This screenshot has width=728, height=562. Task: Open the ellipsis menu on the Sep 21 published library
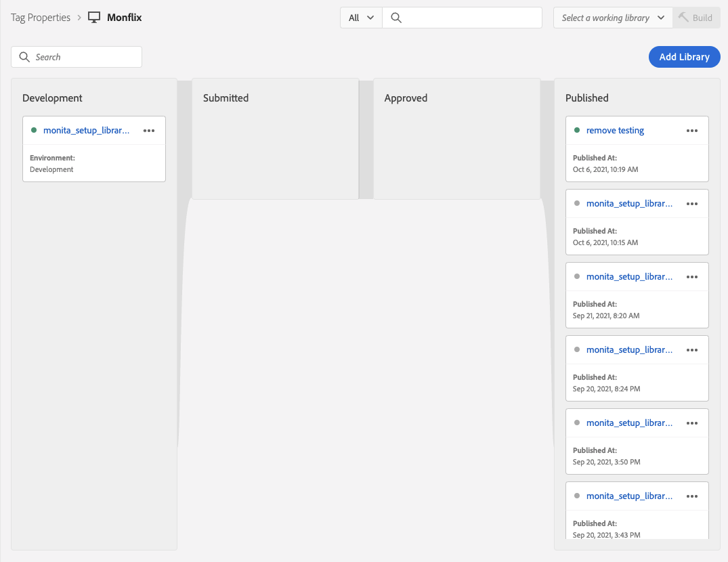tap(692, 277)
